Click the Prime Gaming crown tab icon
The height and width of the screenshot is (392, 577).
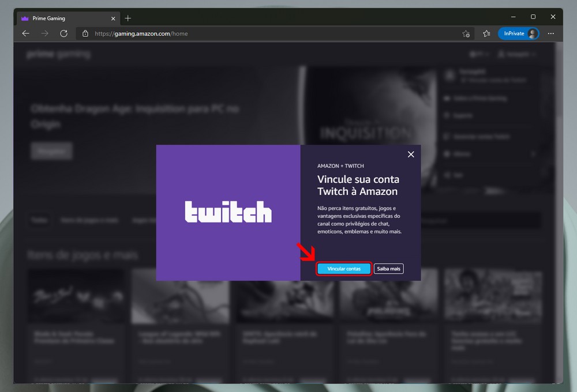25,18
